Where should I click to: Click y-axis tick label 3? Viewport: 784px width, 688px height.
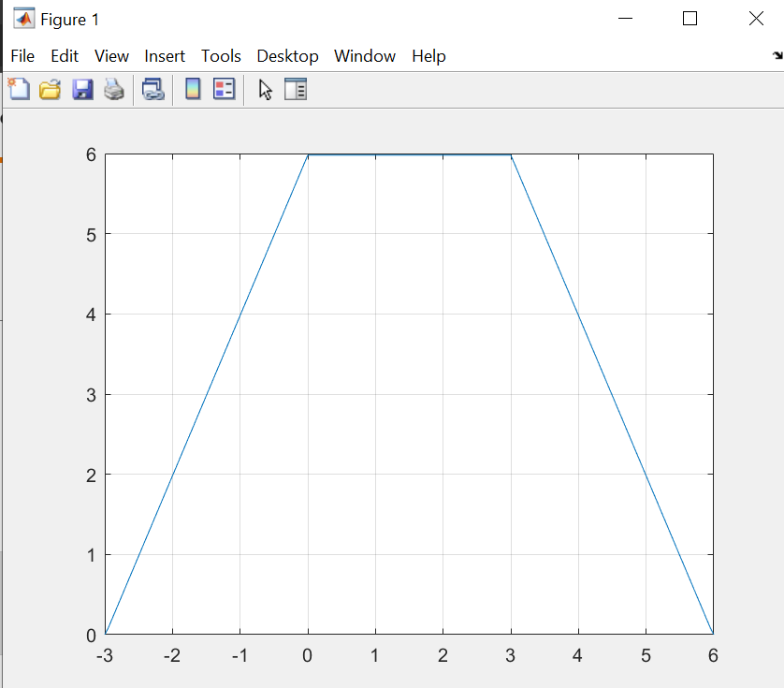click(x=91, y=395)
